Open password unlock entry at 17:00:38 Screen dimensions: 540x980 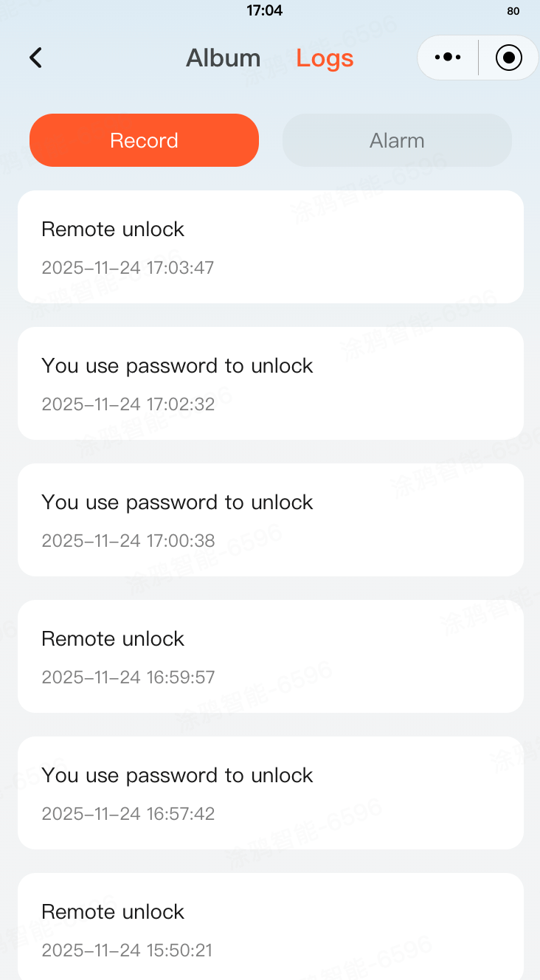(x=270, y=520)
